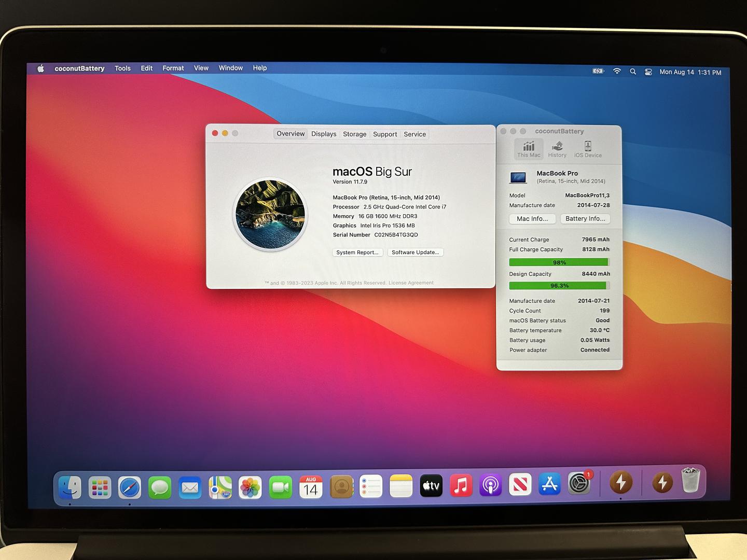Switch to the Service tab
The image size is (747, 560).
click(x=415, y=134)
